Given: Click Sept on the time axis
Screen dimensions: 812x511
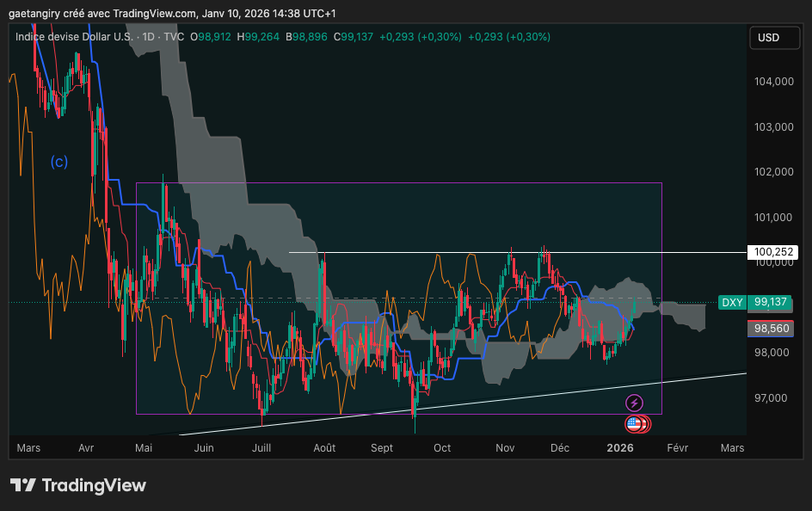Looking at the screenshot, I should [382, 448].
